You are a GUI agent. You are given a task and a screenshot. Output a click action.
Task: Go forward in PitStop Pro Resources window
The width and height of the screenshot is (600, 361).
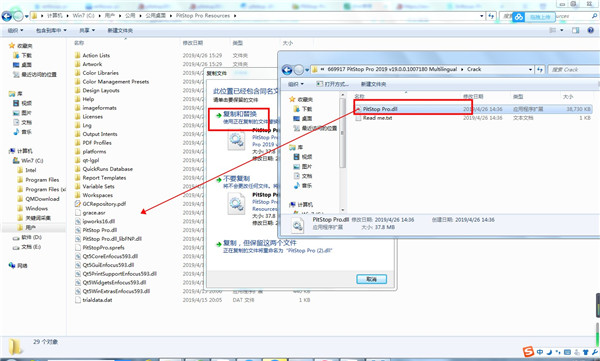coord(18,16)
